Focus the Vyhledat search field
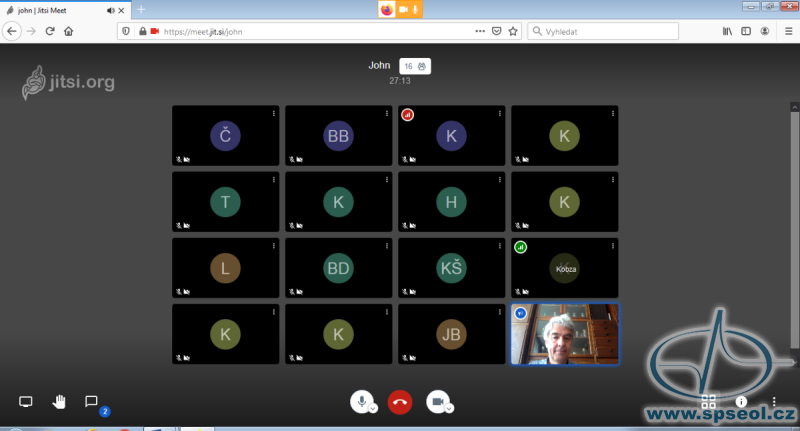 tap(603, 31)
